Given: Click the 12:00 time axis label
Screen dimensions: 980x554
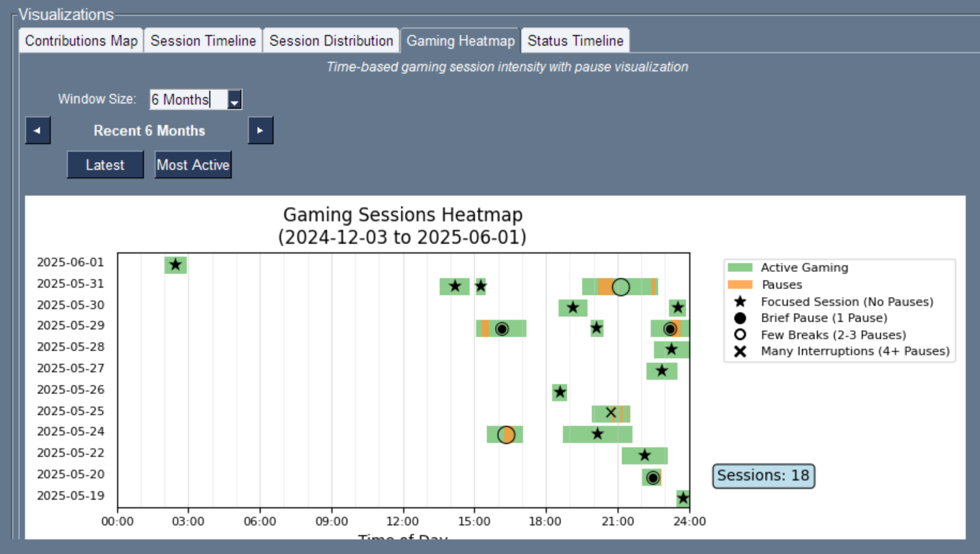Looking at the screenshot, I should tap(403, 521).
